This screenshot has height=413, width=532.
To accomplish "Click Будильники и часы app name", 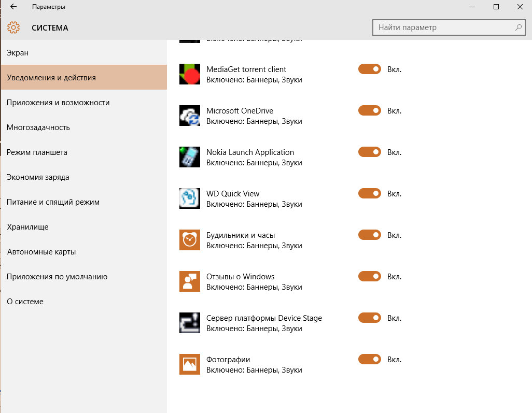I will (241, 235).
